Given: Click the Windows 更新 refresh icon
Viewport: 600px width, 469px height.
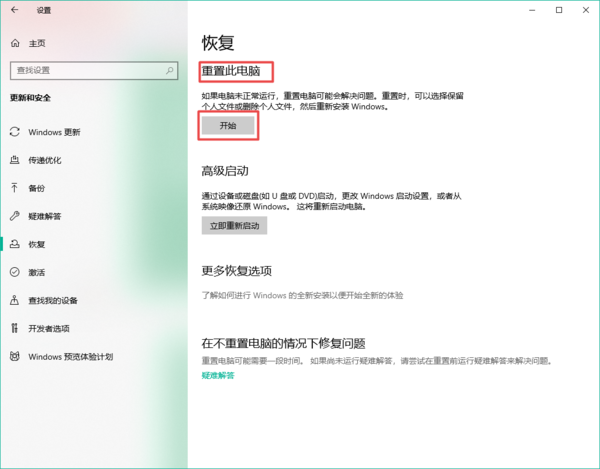Looking at the screenshot, I should pyautogui.click(x=15, y=132).
